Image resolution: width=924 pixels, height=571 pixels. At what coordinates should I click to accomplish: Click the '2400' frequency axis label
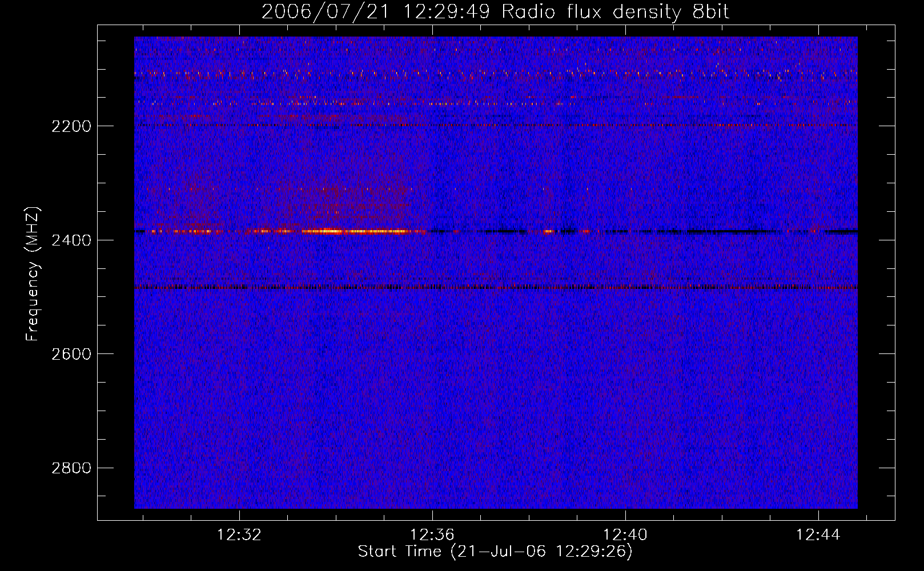point(71,240)
